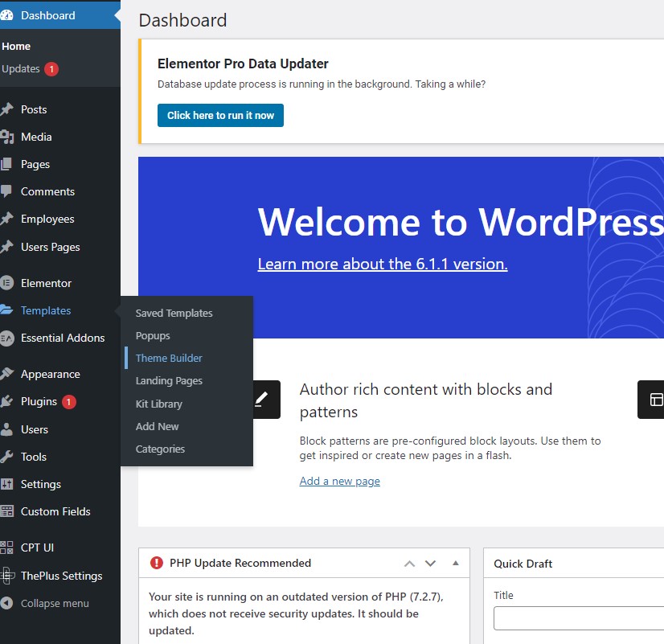Viewport: 664px width, 644px height.
Task: Click the Dashboard gauge icon
Action: pyautogui.click(x=6, y=15)
